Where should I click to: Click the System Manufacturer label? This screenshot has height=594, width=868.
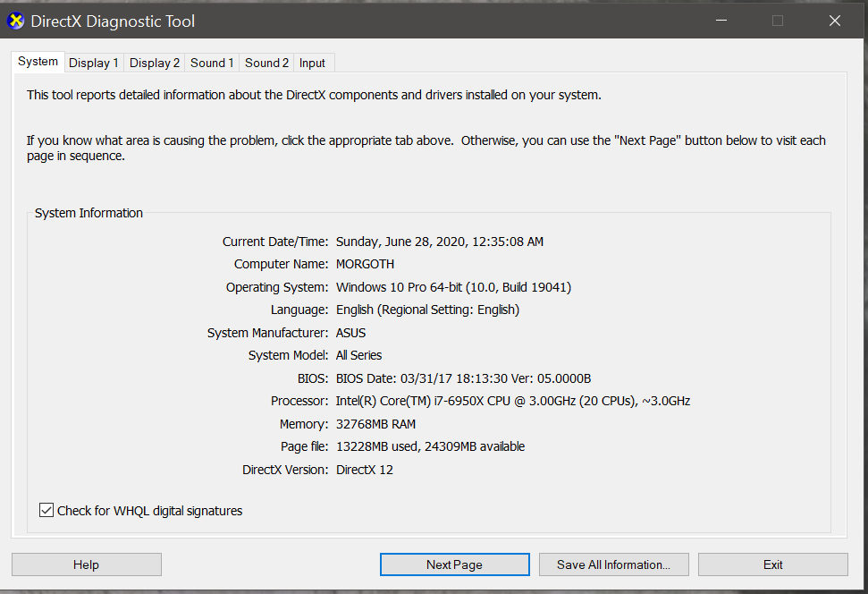click(x=267, y=333)
